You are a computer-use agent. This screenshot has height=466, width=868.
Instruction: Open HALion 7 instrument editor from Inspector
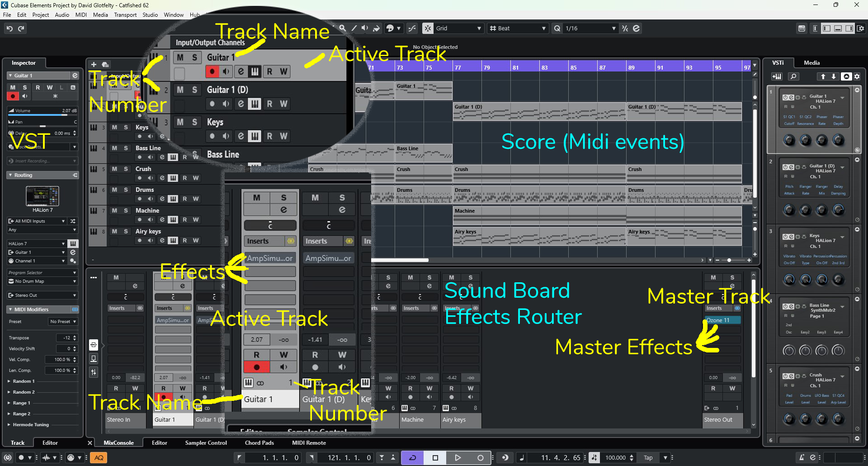(73, 243)
